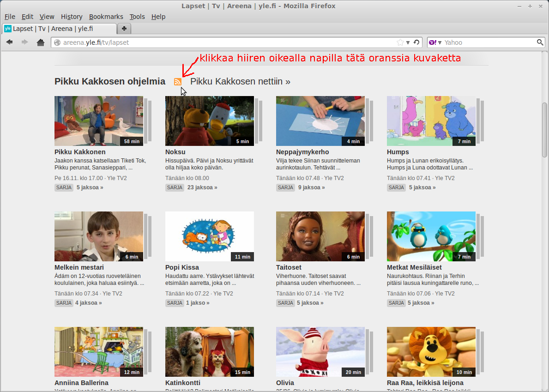Open the Bookmarks menu
The width and height of the screenshot is (549, 392).
click(x=106, y=17)
